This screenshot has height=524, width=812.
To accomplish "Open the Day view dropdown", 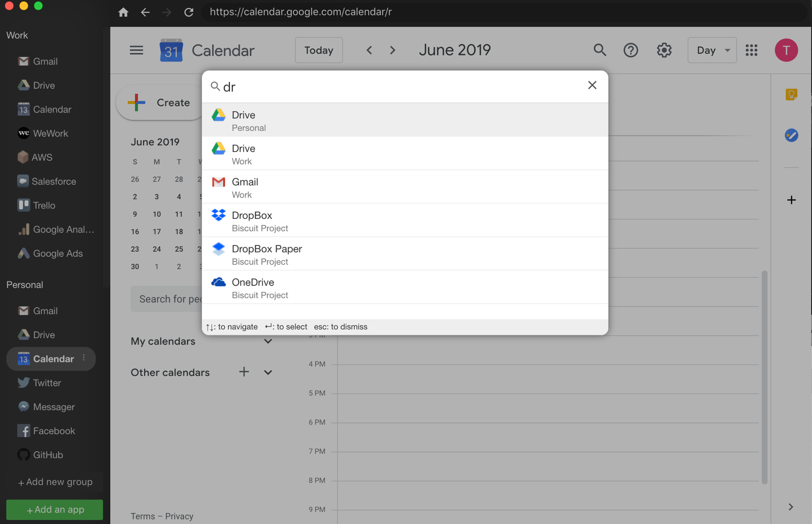I will [712, 50].
